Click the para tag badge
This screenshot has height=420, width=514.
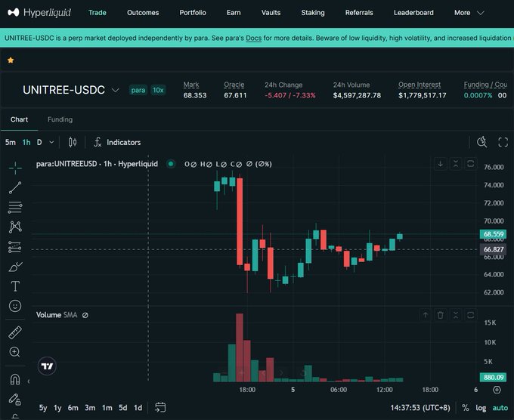pos(138,90)
